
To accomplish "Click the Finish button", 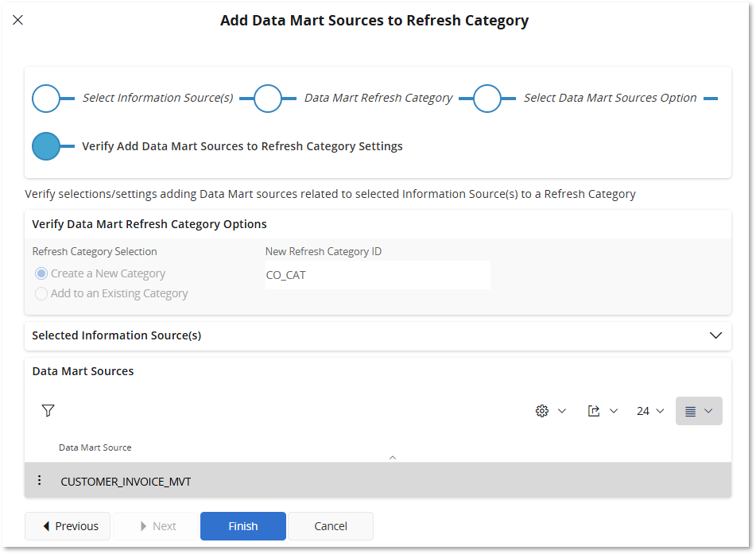I will coord(243,526).
